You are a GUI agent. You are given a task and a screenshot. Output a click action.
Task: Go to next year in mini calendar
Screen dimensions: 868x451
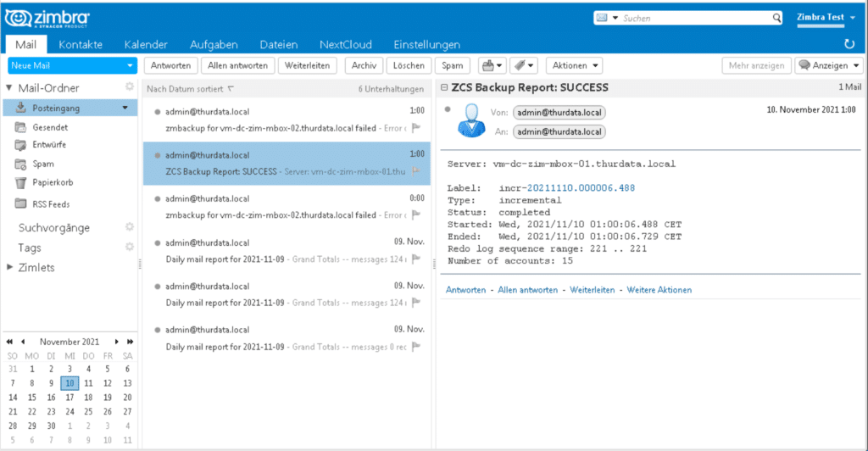[x=130, y=342]
